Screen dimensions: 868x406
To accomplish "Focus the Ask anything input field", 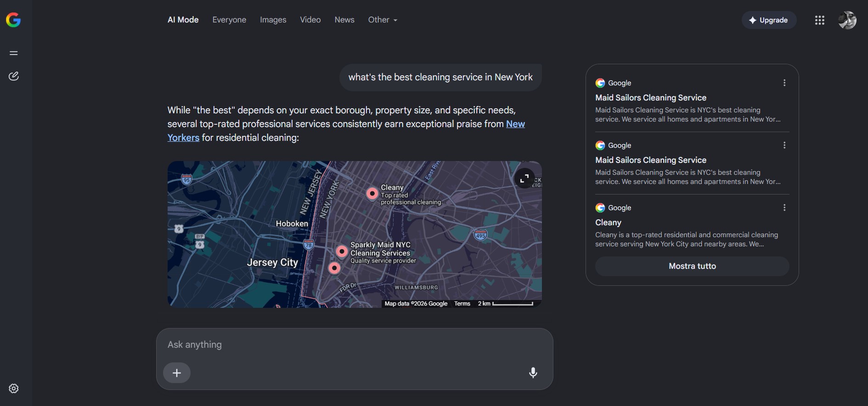I will (x=355, y=345).
